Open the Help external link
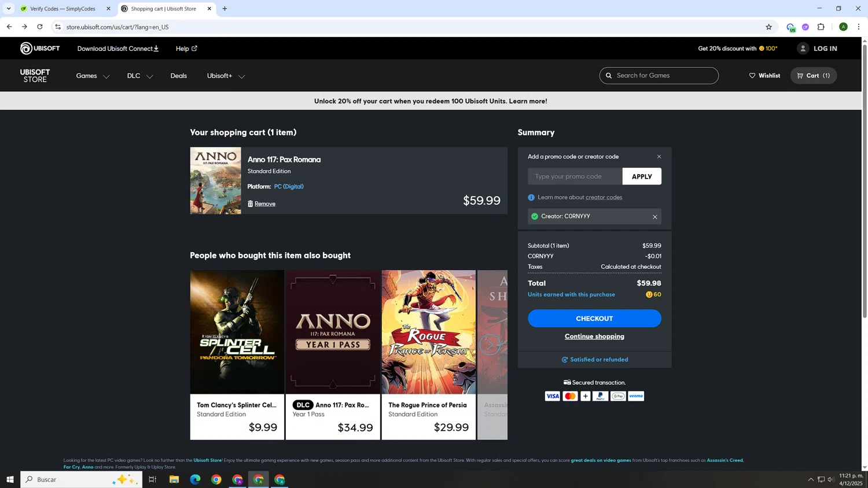The height and width of the screenshot is (488, 868). (186, 49)
